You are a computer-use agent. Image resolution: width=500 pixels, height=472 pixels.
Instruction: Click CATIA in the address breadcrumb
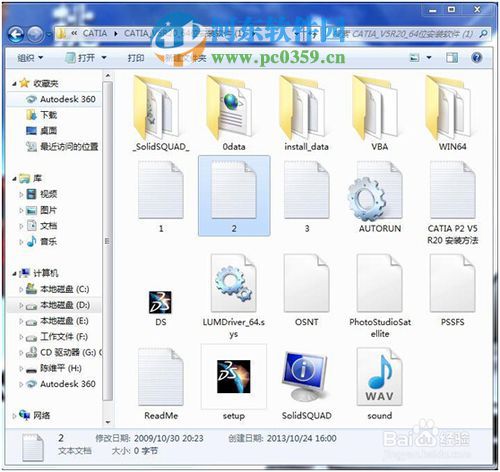click(x=95, y=33)
